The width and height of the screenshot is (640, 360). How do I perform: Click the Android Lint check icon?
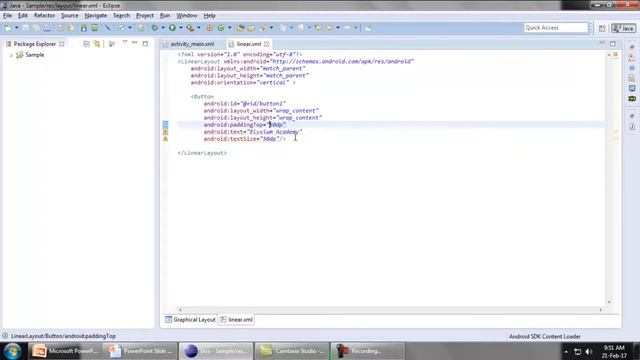(121, 28)
